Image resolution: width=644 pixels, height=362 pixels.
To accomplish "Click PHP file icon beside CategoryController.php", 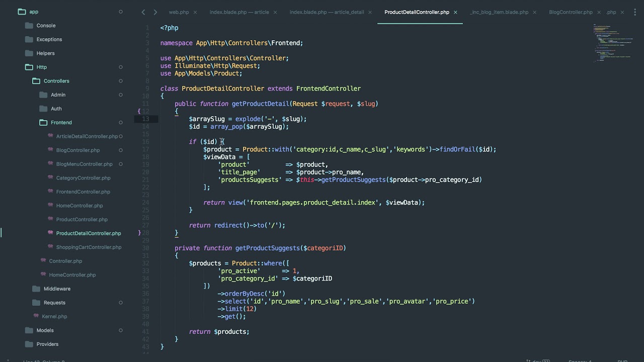I will click(50, 177).
